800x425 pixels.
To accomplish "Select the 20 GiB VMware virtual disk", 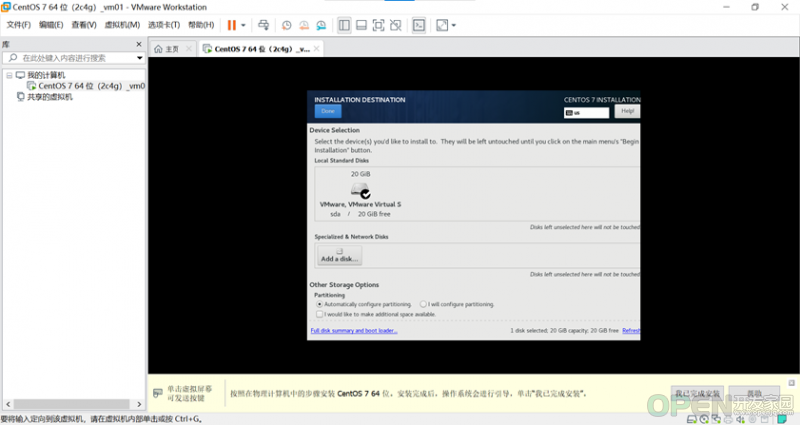I will pos(360,194).
